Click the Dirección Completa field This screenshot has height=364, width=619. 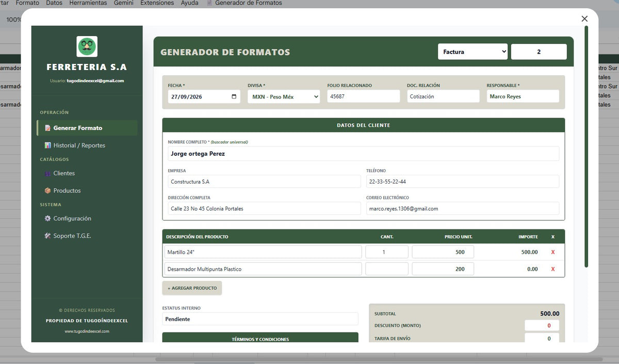(x=264, y=208)
